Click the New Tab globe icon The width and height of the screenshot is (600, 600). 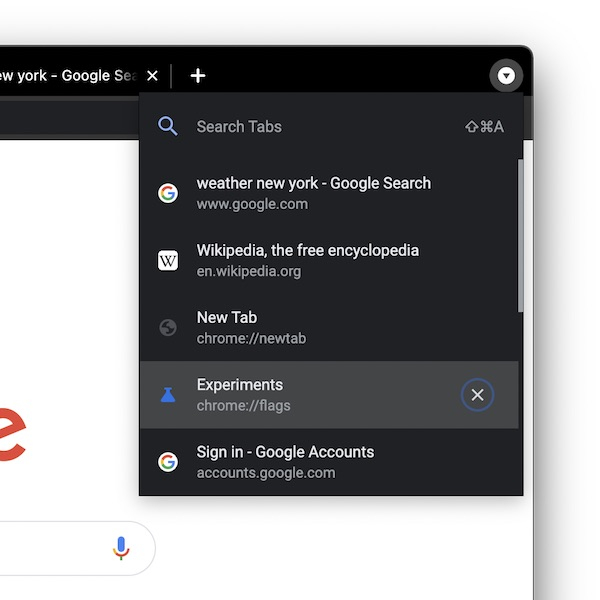tap(168, 328)
